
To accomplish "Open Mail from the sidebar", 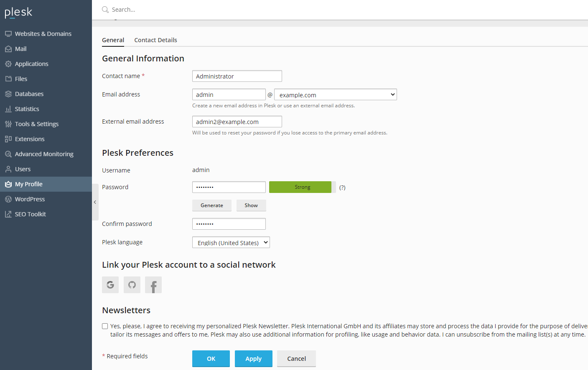I will [x=20, y=49].
